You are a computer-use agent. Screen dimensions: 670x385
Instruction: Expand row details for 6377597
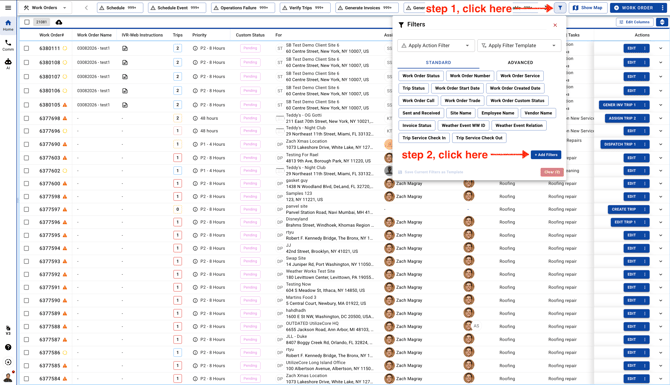coord(661,209)
